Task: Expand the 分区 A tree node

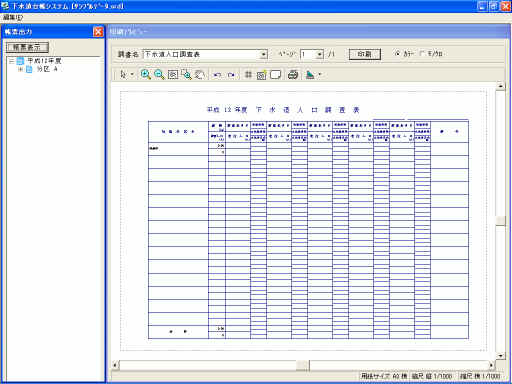Action: click(20, 69)
